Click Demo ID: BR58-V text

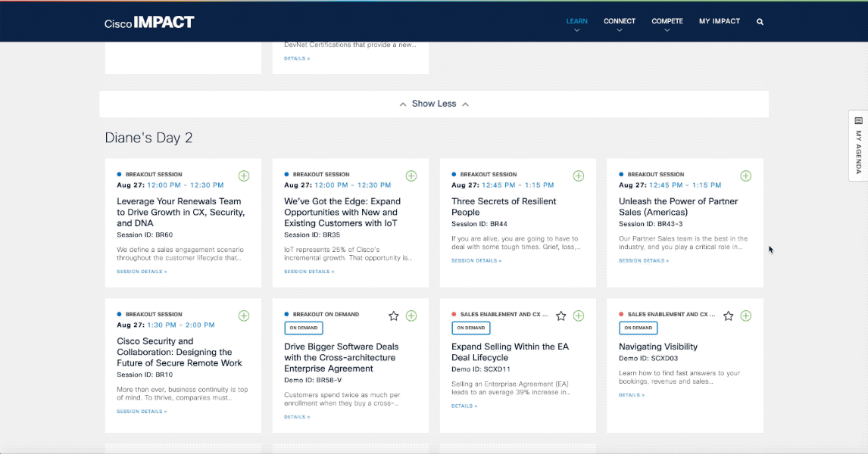coord(313,380)
